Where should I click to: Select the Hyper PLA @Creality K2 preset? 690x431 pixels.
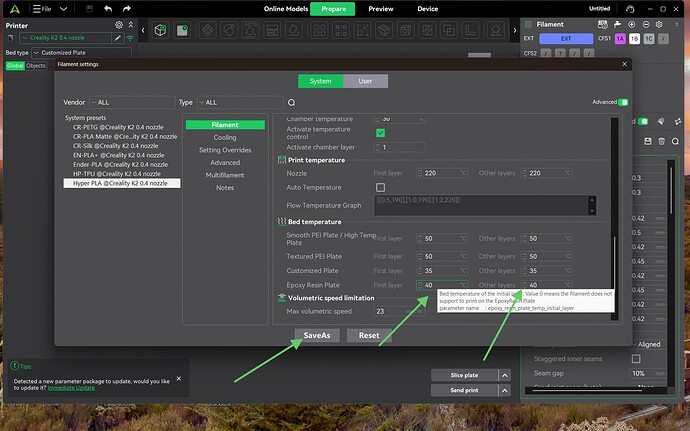pyautogui.click(x=122, y=184)
